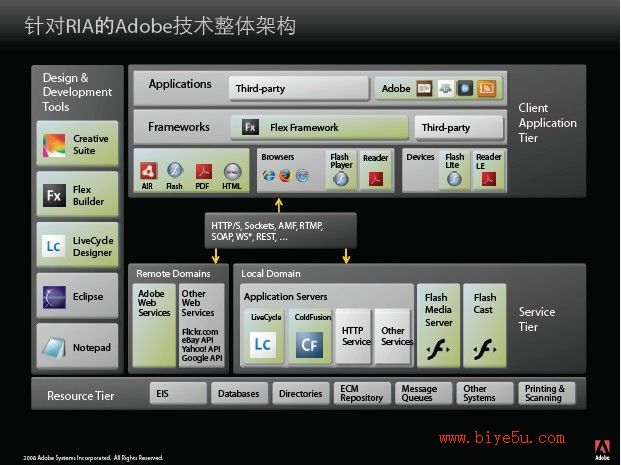Select the Third-party applications box
Screen dimensions: 621x465
point(299,88)
